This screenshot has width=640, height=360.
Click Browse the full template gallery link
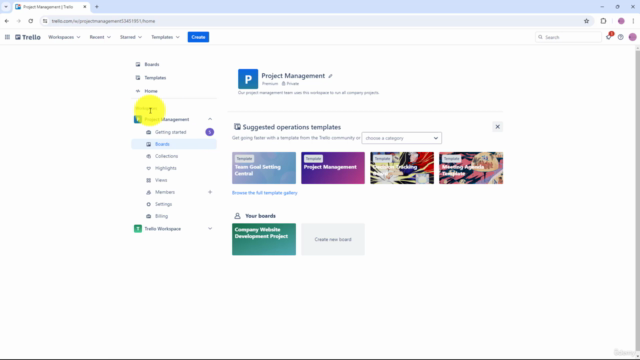click(x=264, y=193)
